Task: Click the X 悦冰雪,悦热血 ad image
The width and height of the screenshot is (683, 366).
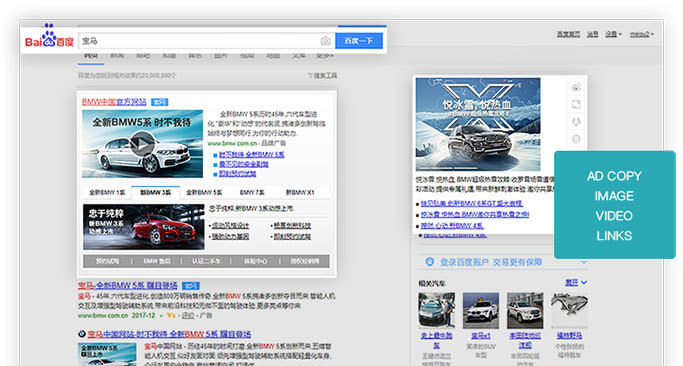Action: 478,124
